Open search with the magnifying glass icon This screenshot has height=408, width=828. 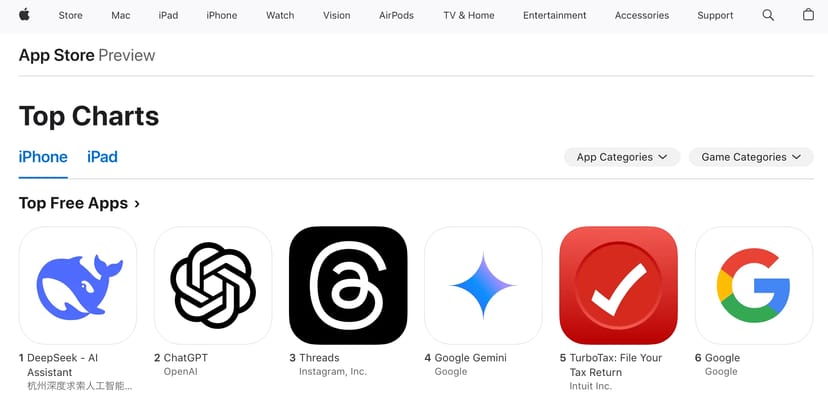click(768, 15)
